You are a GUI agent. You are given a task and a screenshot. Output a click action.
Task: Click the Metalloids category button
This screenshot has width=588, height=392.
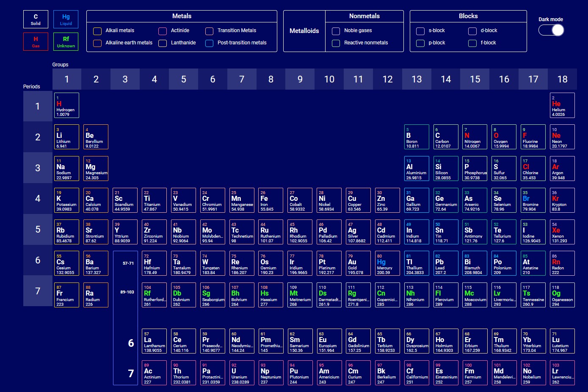[x=304, y=31]
